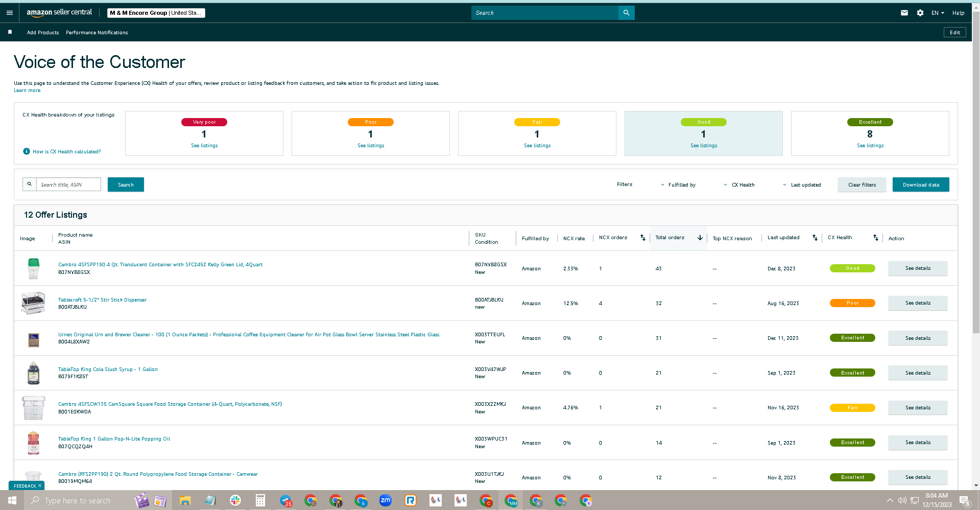Image resolution: width=980 pixels, height=510 pixels.
Task: Open File Explorer from taskbar
Action: [185, 500]
